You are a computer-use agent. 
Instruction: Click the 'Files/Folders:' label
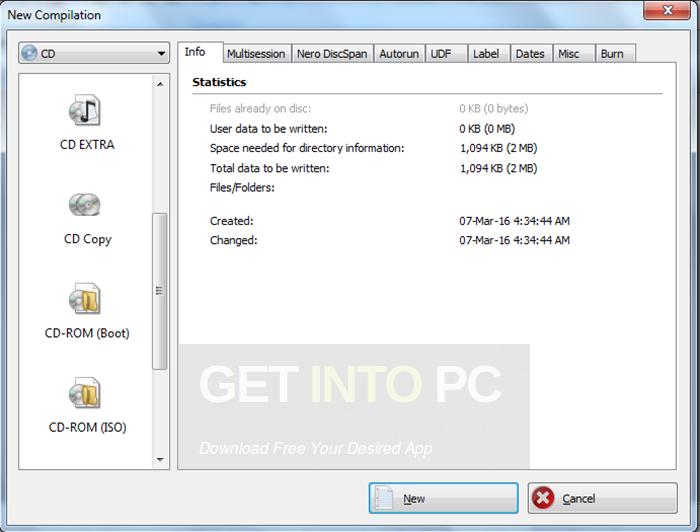pyautogui.click(x=242, y=187)
